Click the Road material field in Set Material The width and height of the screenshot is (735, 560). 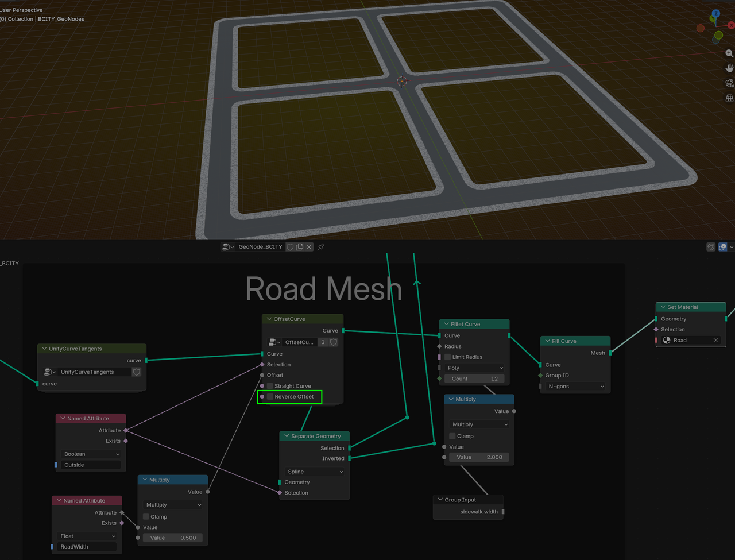(x=691, y=340)
